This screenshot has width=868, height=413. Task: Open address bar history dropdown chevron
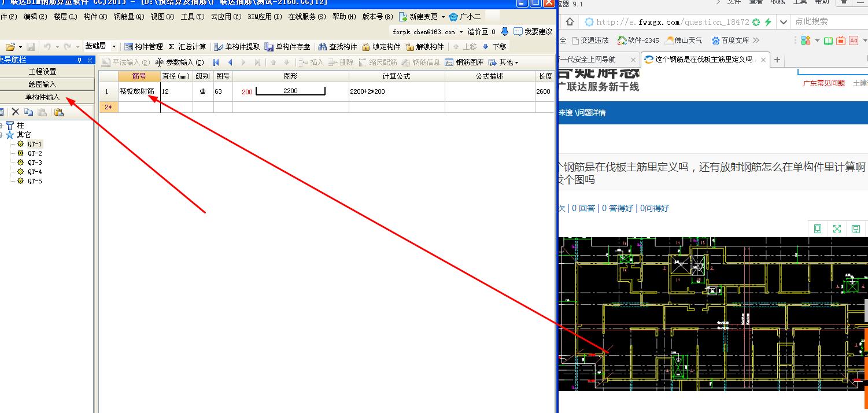(784, 22)
